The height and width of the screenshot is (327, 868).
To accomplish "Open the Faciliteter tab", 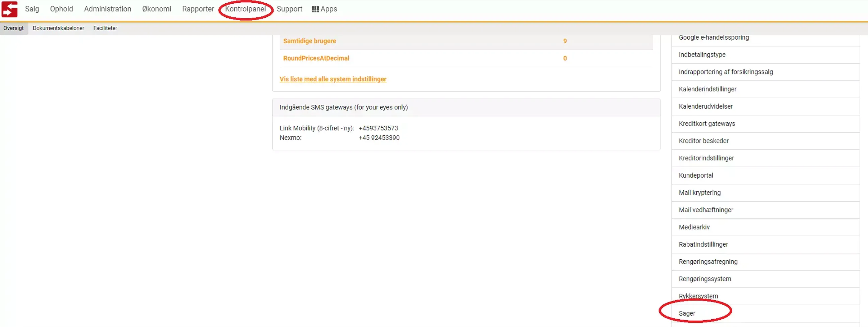I will pyautogui.click(x=105, y=28).
